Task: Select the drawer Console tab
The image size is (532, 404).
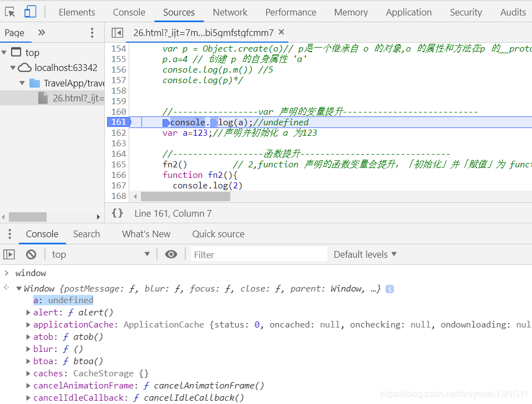Action: [x=42, y=234]
